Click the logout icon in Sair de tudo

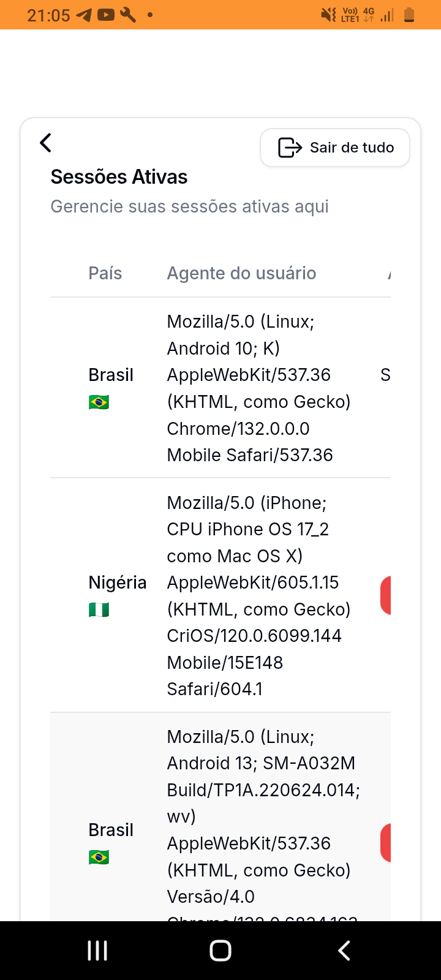coord(290,148)
